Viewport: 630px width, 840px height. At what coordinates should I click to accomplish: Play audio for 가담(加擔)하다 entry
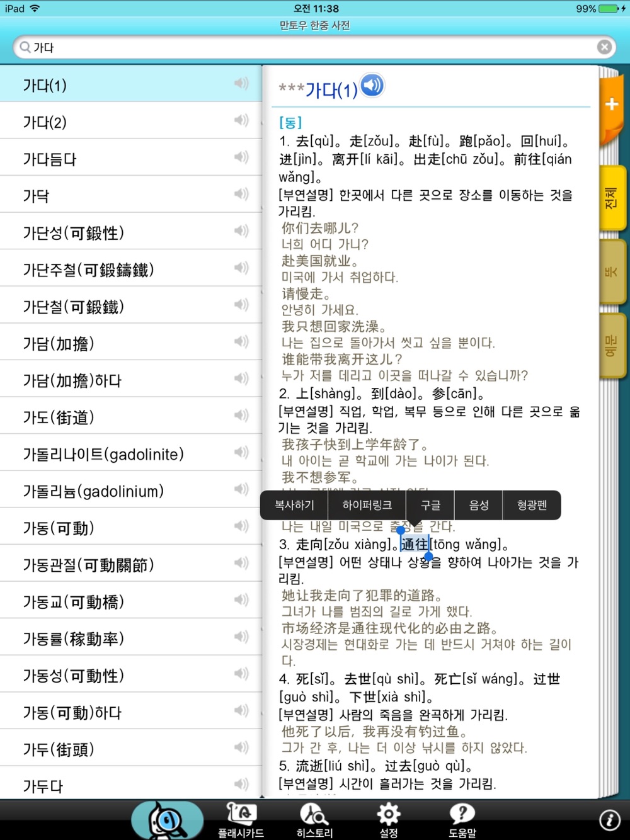point(241,378)
